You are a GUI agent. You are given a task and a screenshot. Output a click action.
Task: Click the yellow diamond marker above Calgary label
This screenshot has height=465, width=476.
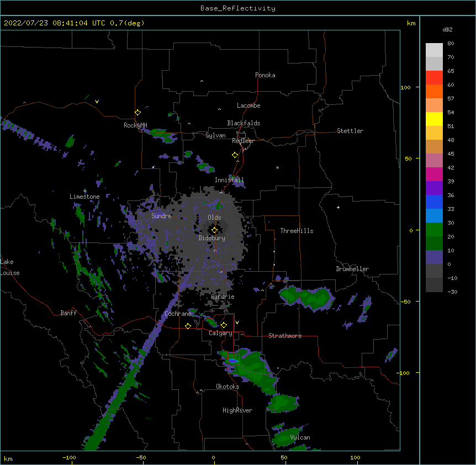(x=224, y=325)
